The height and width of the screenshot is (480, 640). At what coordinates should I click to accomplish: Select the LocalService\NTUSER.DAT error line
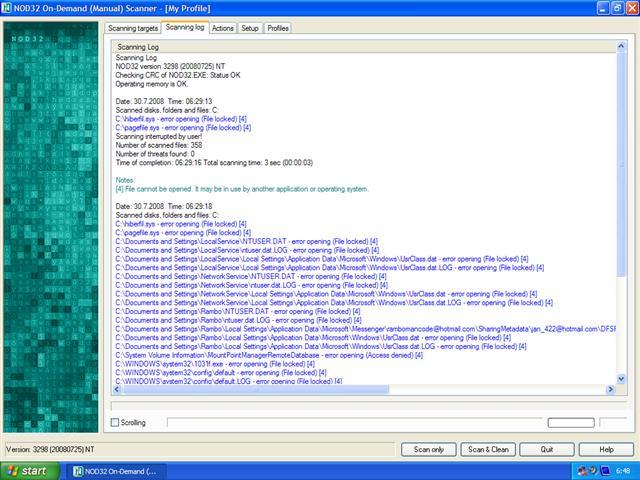(247, 241)
